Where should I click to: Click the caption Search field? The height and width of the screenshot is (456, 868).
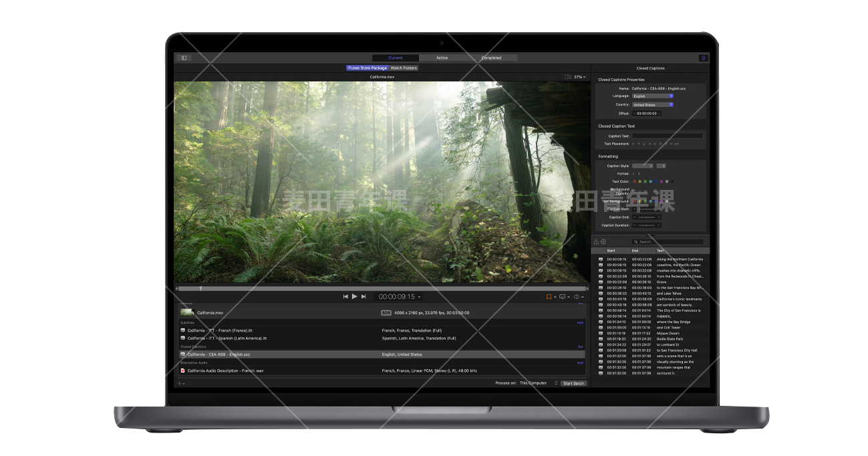tap(668, 242)
